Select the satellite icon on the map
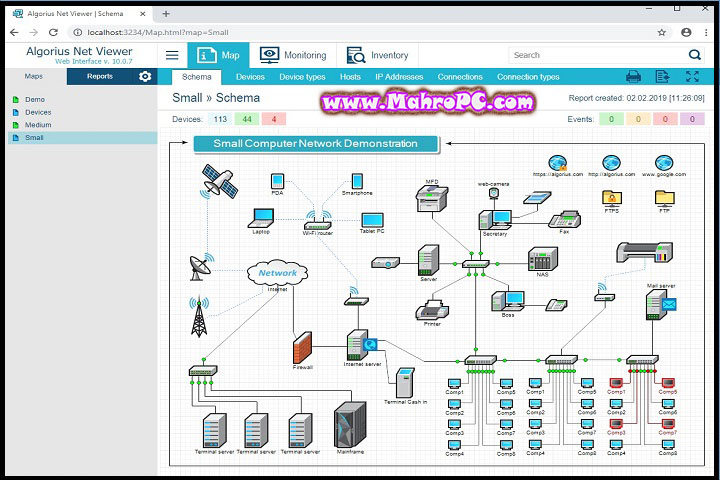Viewport: 720px width, 480px height. tap(219, 181)
